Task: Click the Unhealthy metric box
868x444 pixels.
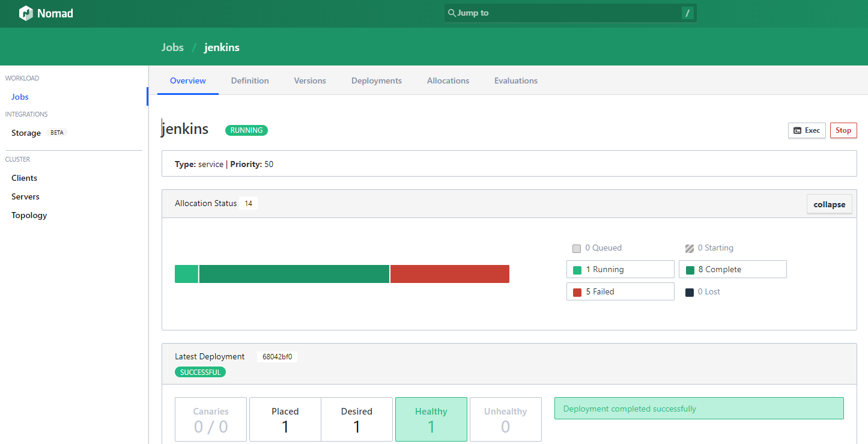Action: click(506, 419)
